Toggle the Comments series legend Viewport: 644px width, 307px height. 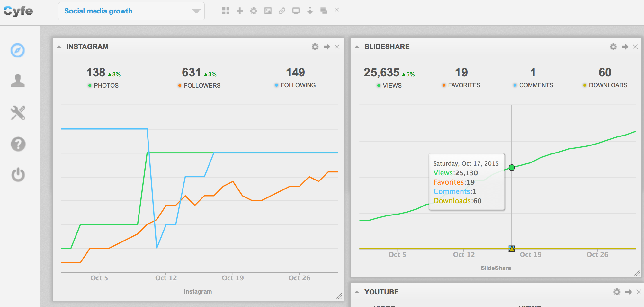[533, 85]
